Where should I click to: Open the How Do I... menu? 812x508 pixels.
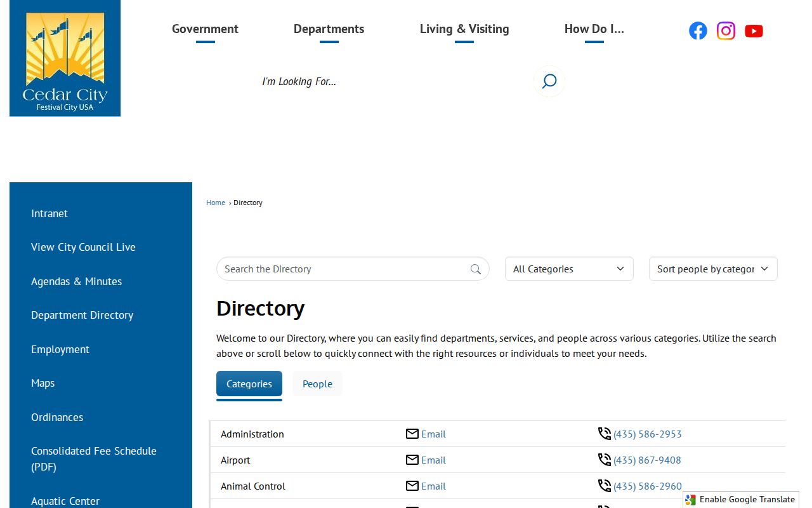[594, 29]
